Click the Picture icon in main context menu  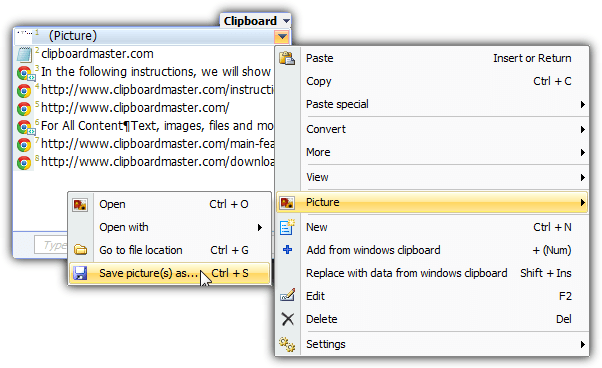click(x=287, y=202)
